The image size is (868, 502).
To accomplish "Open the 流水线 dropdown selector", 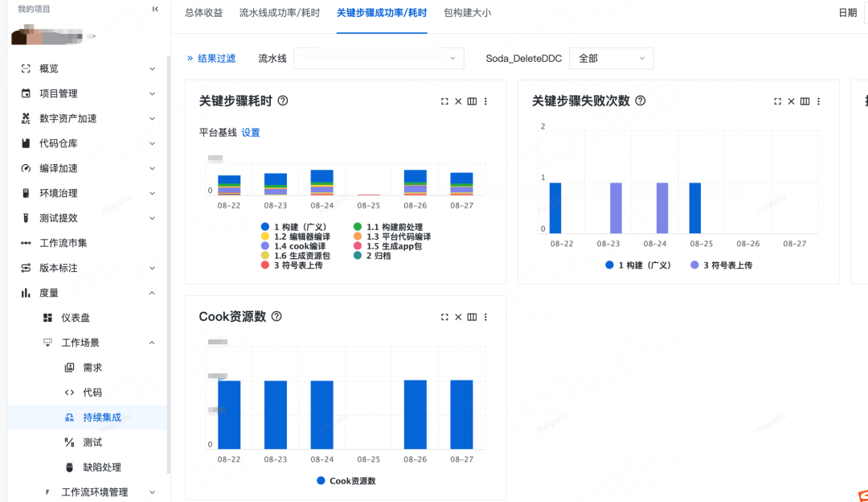I will click(379, 58).
